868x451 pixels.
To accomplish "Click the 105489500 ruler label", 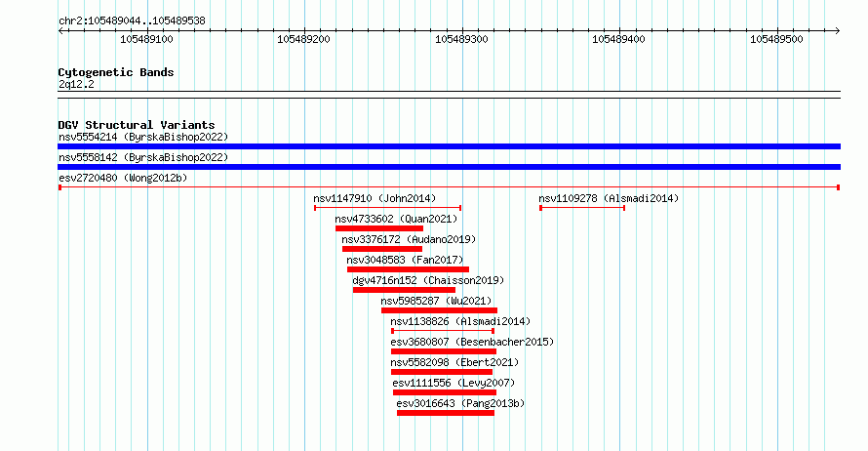I will click(776, 39).
